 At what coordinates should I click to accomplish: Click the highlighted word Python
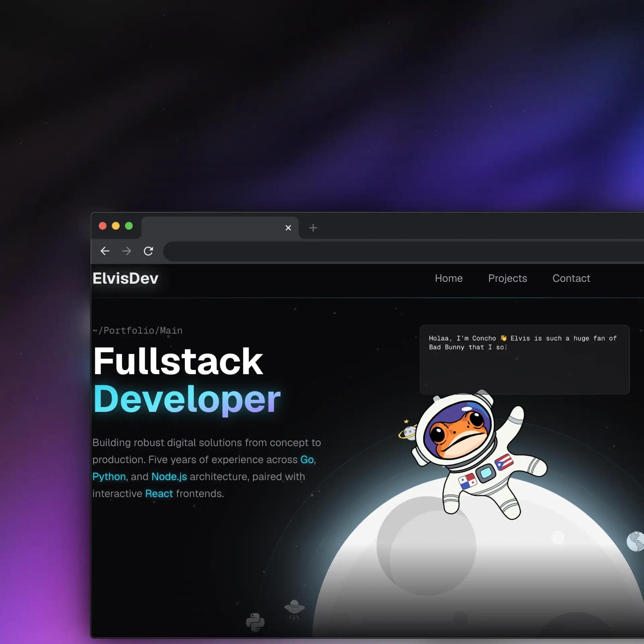[x=109, y=477]
